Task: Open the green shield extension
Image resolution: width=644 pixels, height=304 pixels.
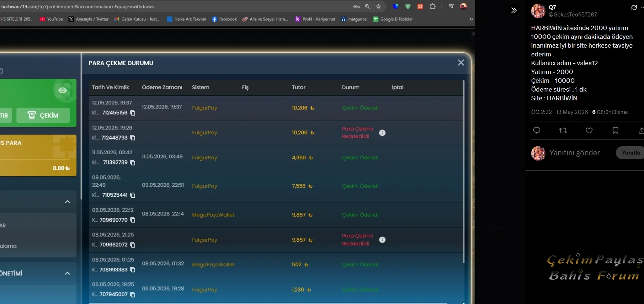Action: click(x=408, y=6)
